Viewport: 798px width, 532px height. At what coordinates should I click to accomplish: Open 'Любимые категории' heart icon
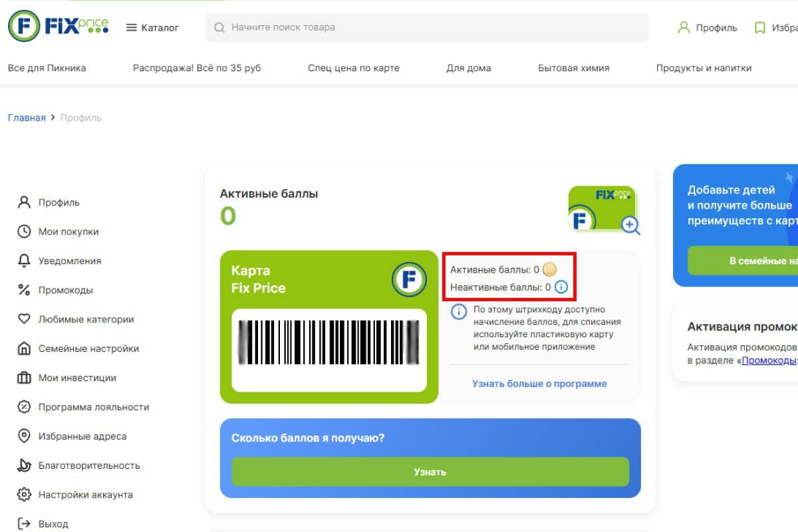coord(24,319)
